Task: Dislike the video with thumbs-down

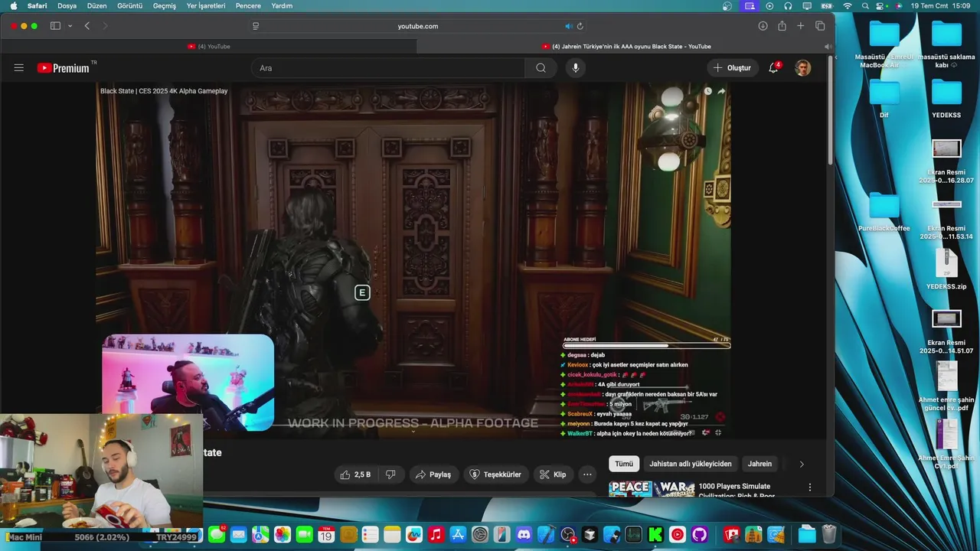Action: (390, 474)
